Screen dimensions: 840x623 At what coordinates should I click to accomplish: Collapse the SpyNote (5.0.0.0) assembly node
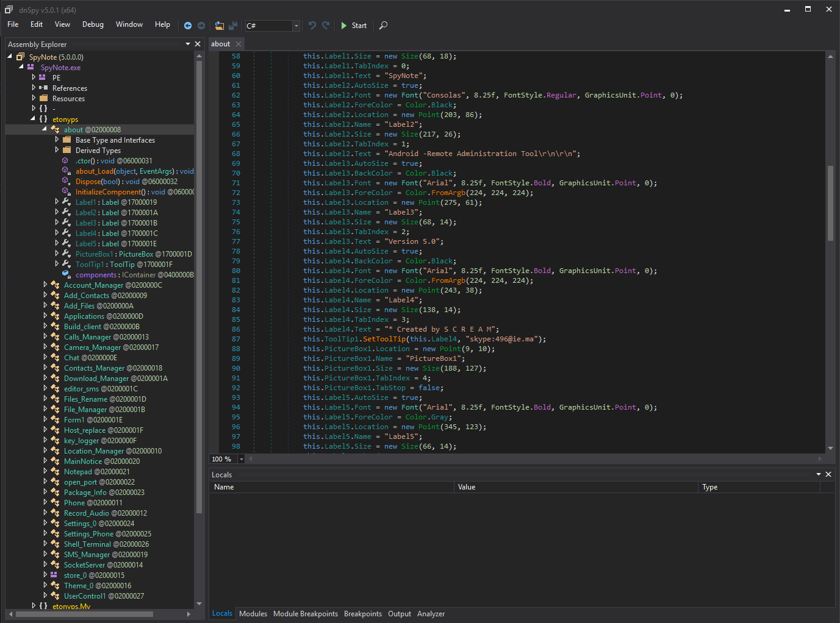10,57
